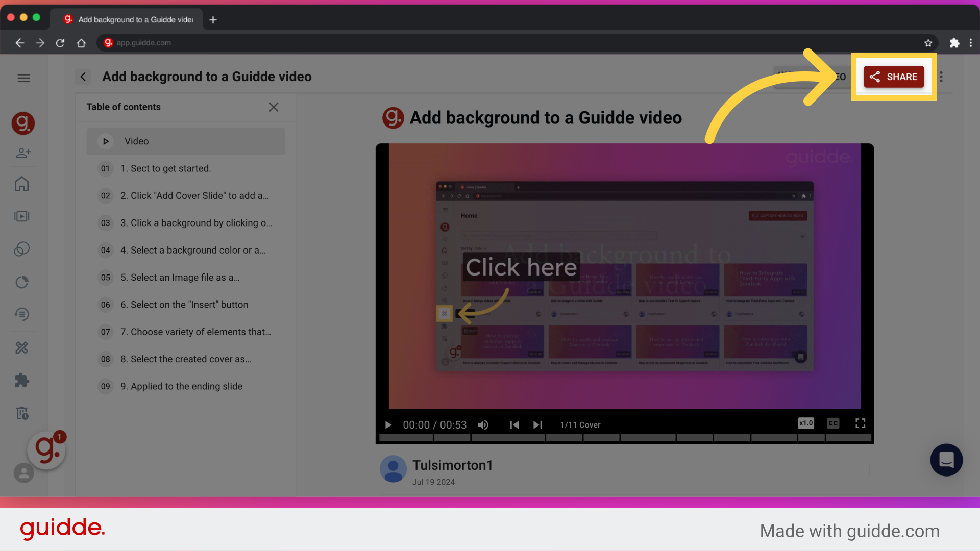Click the puzzle-piece extensions icon in sidebar
This screenshot has height=551, width=980.
(22, 380)
